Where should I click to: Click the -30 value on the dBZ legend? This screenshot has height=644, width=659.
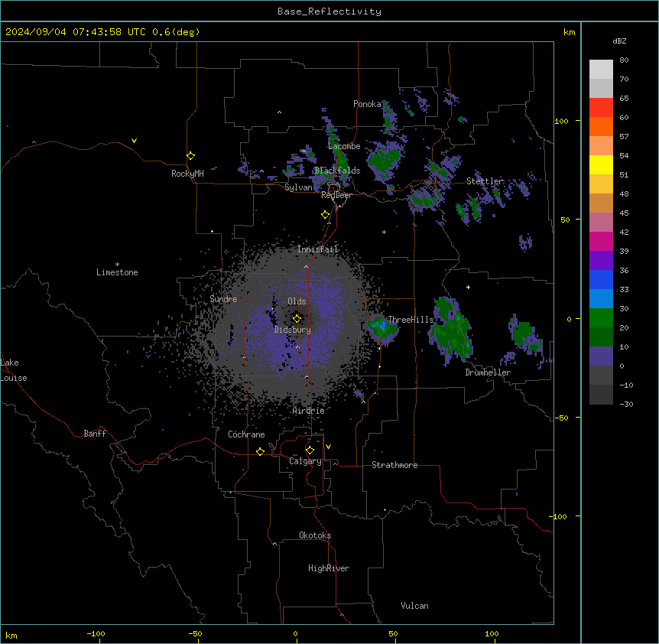pyautogui.click(x=626, y=404)
